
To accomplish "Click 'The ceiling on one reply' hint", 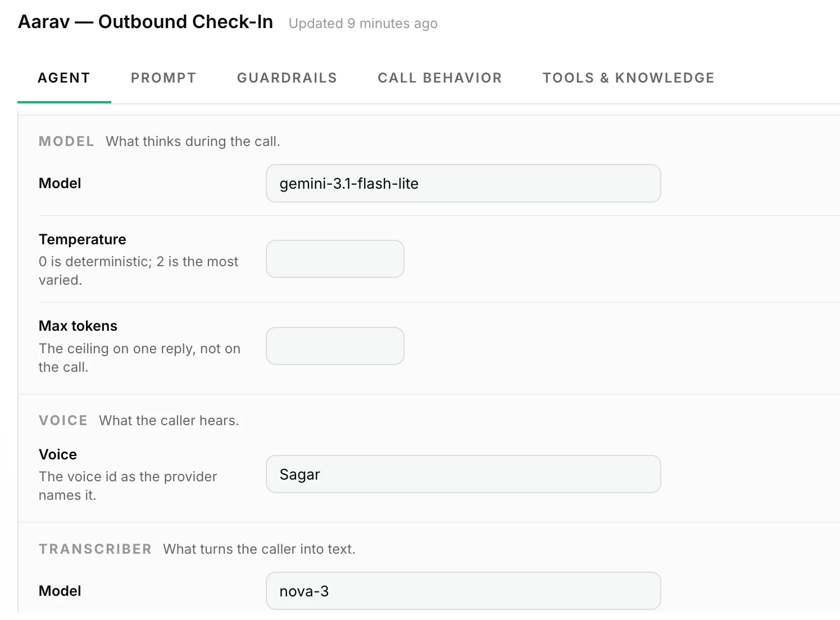I will click(140, 358).
